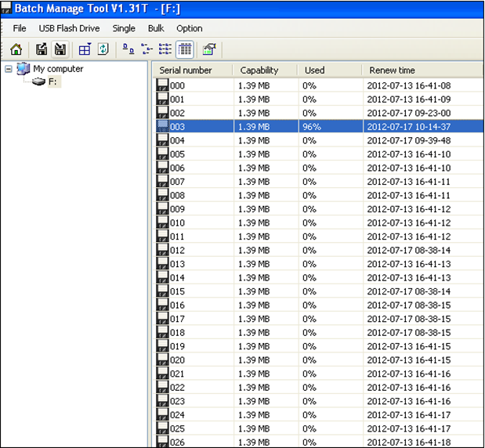
Task: Click floppy icon of row 009
Action: (162, 208)
